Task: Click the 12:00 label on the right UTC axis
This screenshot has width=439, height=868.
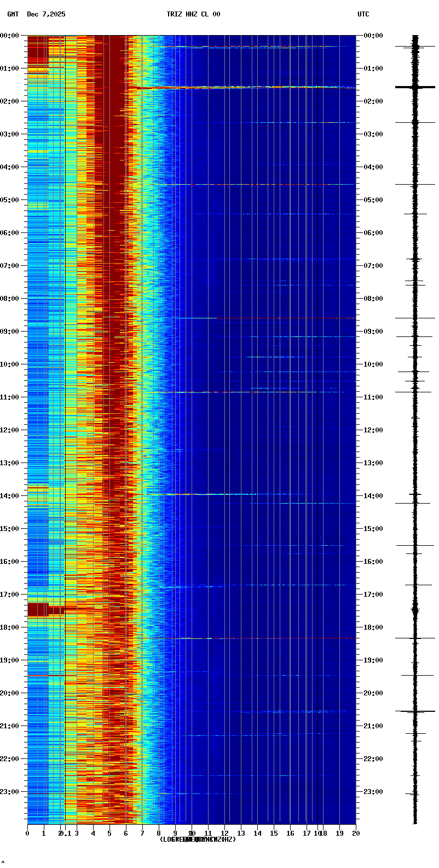Action: click(x=373, y=430)
